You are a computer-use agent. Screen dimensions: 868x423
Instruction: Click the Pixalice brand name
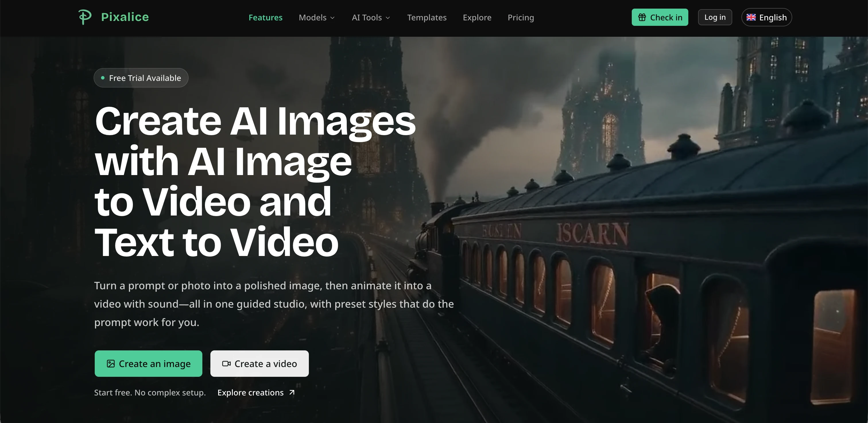point(125,17)
